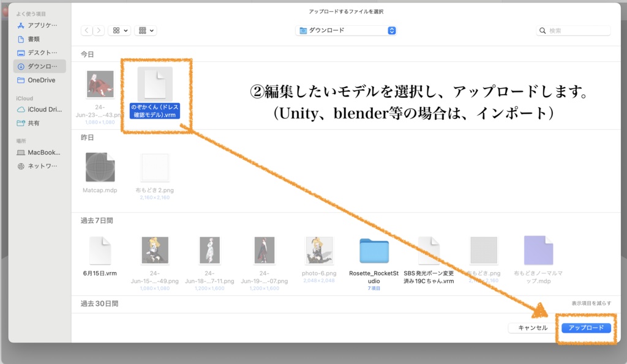Image resolution: width=627 pixels, height=364 pixels.
Task: Select the 布もどき.png thumbnail
Action: pyautogui.click(x=484, y=250)
